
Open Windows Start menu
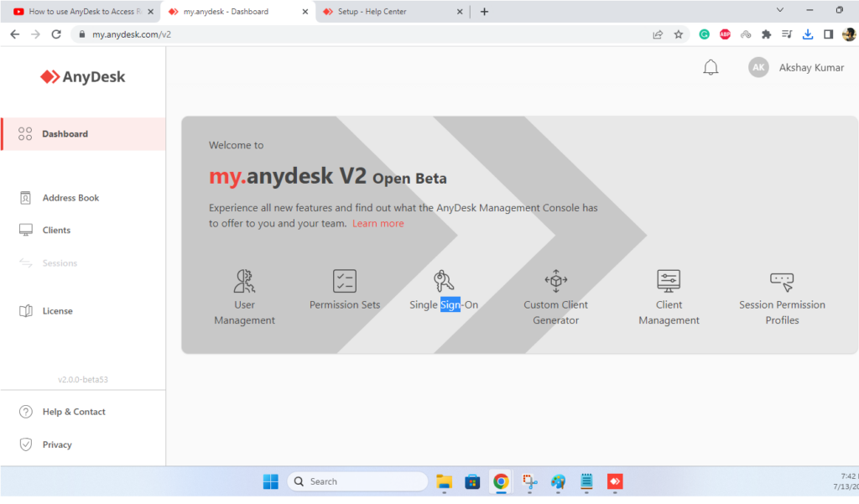pos(271,481)
